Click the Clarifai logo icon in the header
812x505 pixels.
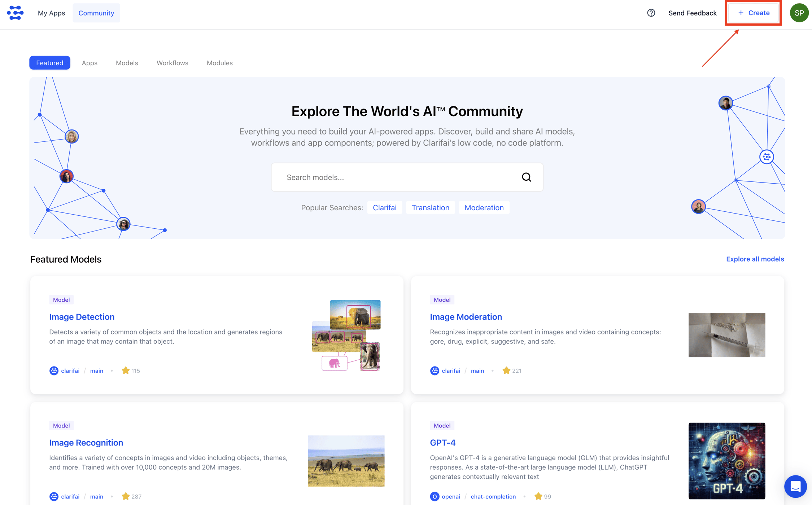15,13
